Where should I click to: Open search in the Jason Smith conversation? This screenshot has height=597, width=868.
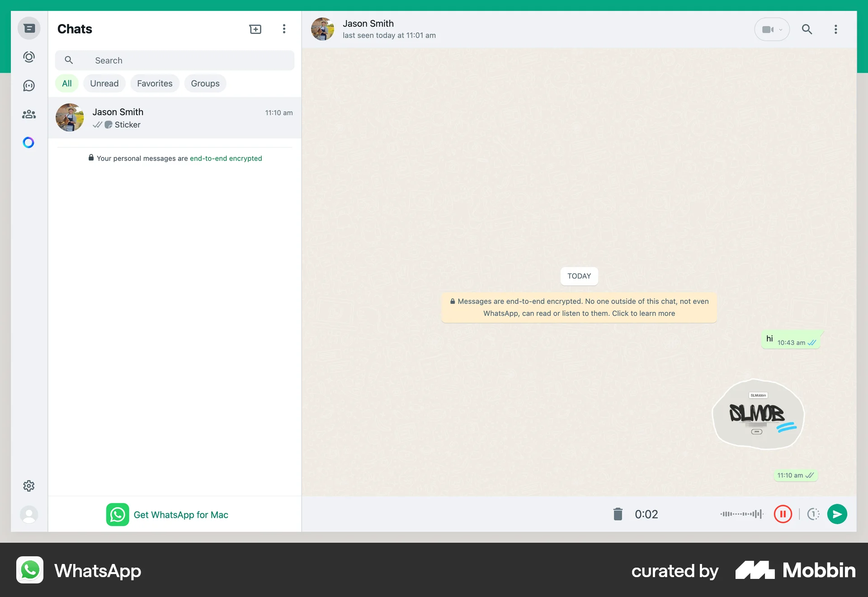tap(807, 29)
